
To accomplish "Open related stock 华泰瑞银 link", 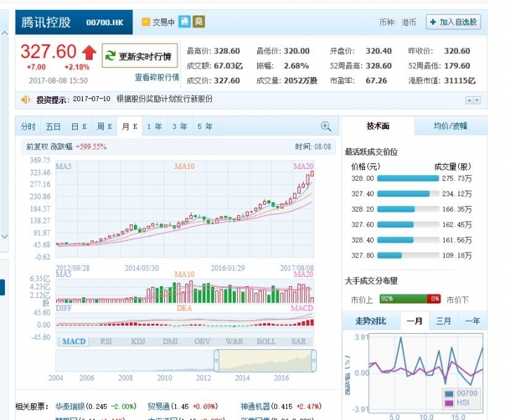I will click(x=69, y=407).
